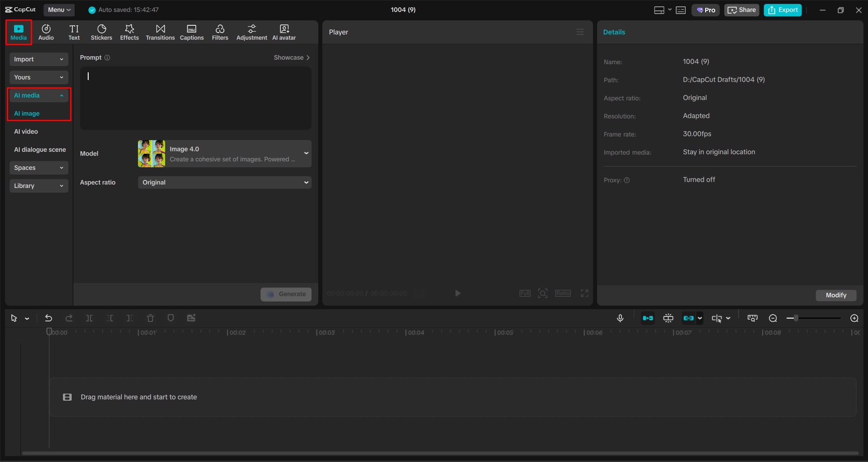Viewport: 868px width, 462px height.
Task: Click the Export button
Action: click(783, 9)
